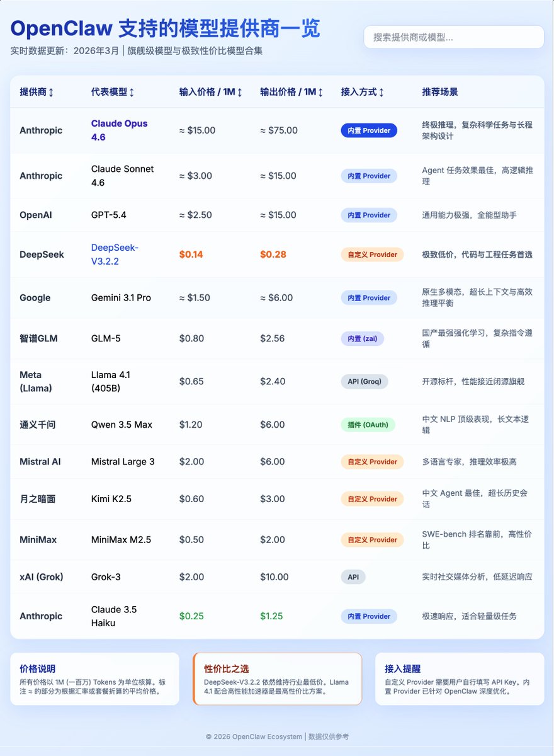Screen dimensions: 554x756
Task: Select the MiniMax M2.5 model cell
Action: [122, 540]
